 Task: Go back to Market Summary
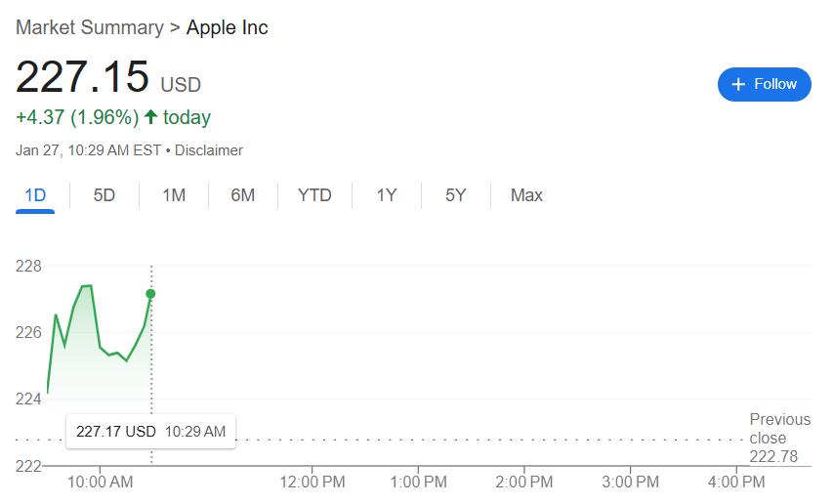click(x=90, y=27)
